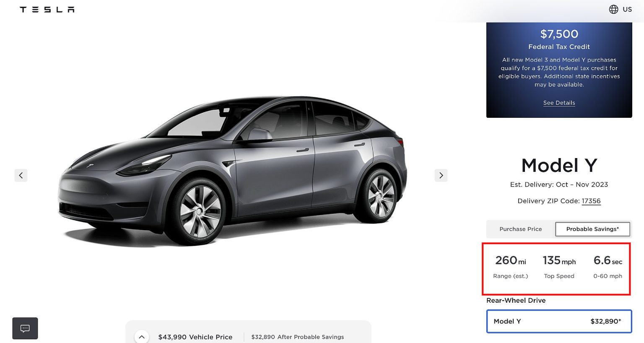Click the US region label
Screen dimensions: 644x343
pyautogui.click(x=627, y=9)
